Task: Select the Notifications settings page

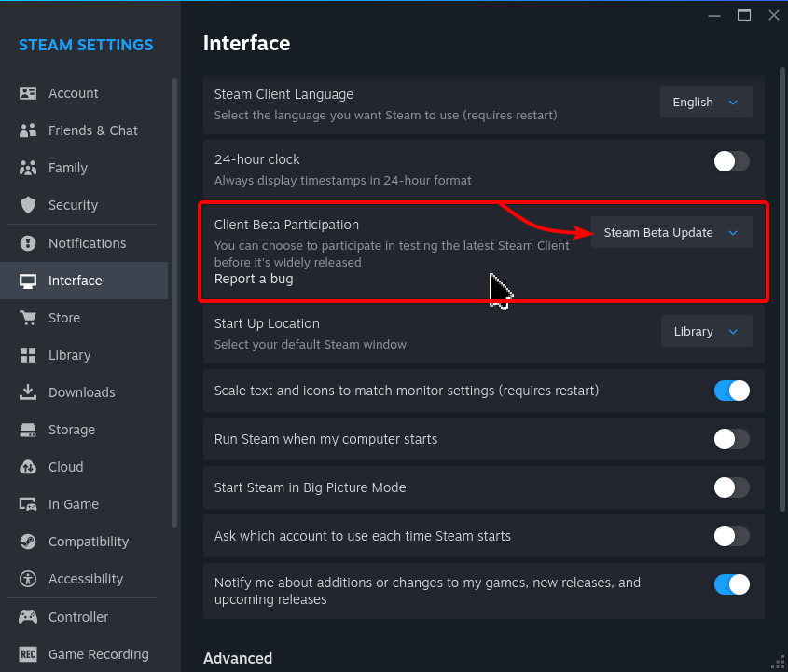Action: click(x=84, y=243)
